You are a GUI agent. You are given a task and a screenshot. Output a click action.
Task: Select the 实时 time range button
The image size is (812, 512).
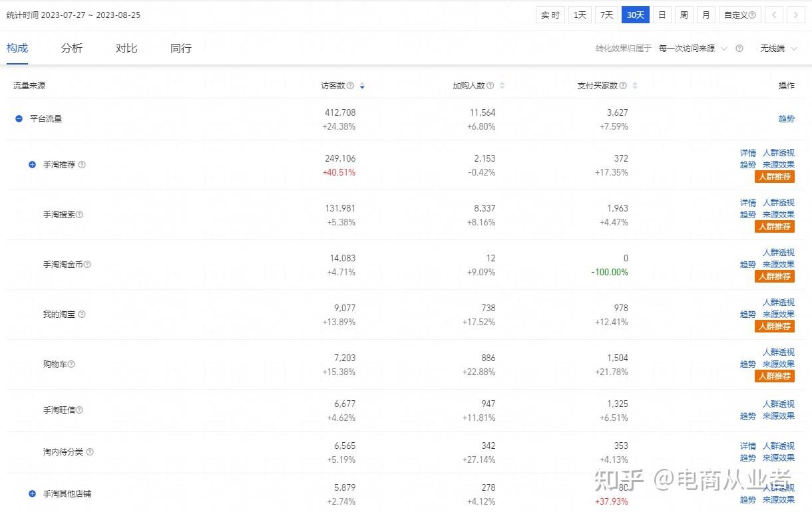[x=550, y=15]
